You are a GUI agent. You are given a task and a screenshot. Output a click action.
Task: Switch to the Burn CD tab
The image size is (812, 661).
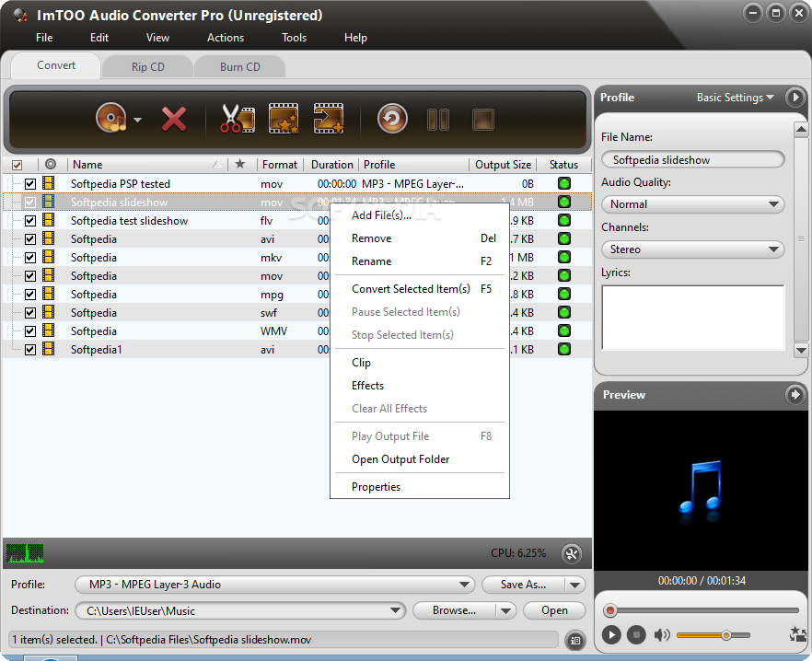click(x=239, y=67)
